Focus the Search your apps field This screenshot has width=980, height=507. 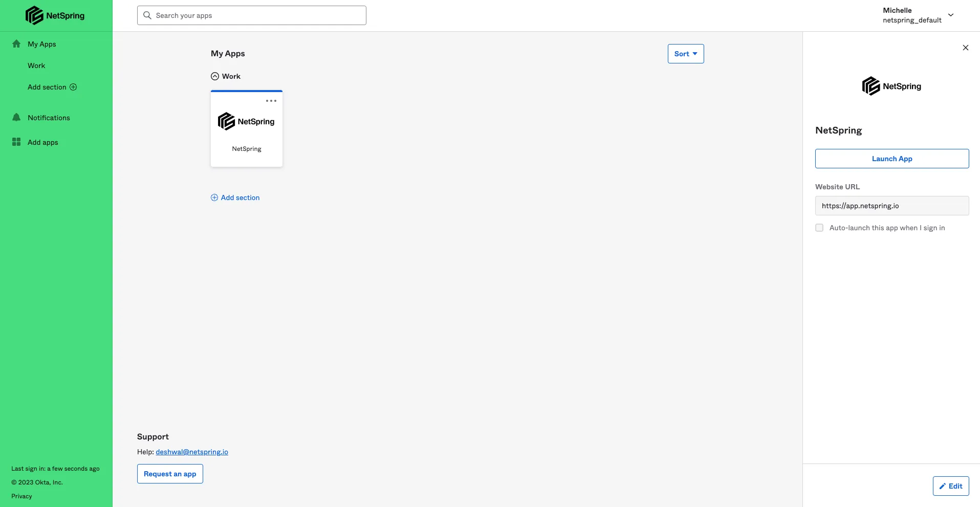252,15
